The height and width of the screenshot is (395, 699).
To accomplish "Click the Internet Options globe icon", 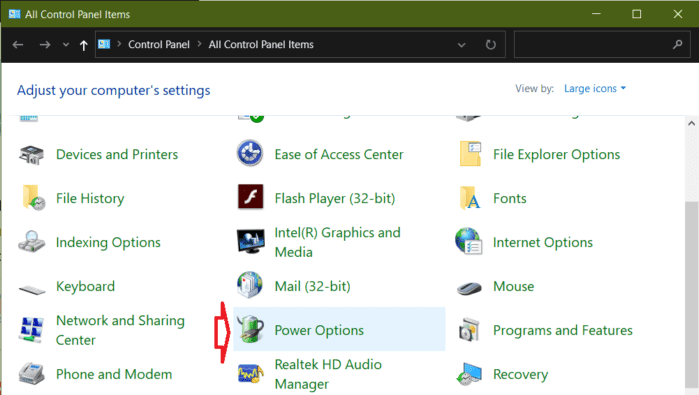I will click(469, 241).
